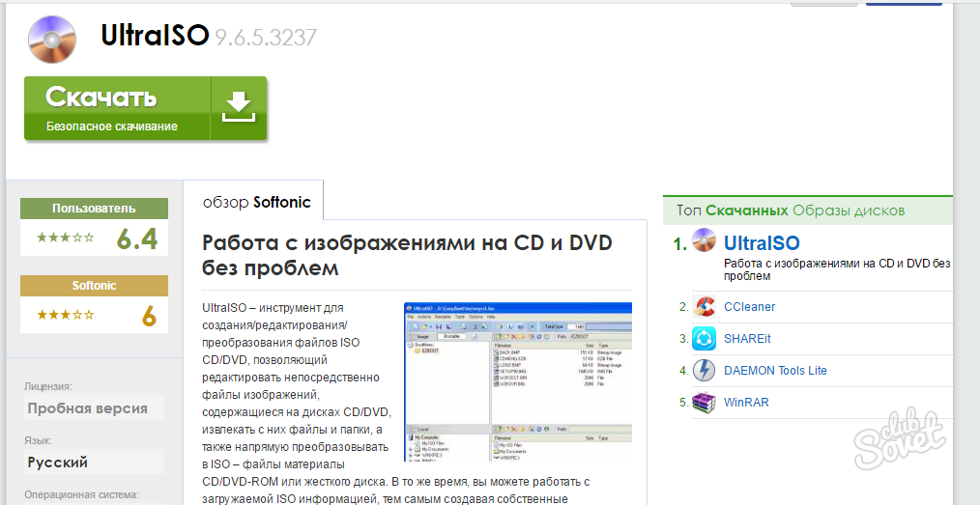Enlarge the UltraISO program screenshot thumbnail
The image size is (980, 505).
click(517, 381)
